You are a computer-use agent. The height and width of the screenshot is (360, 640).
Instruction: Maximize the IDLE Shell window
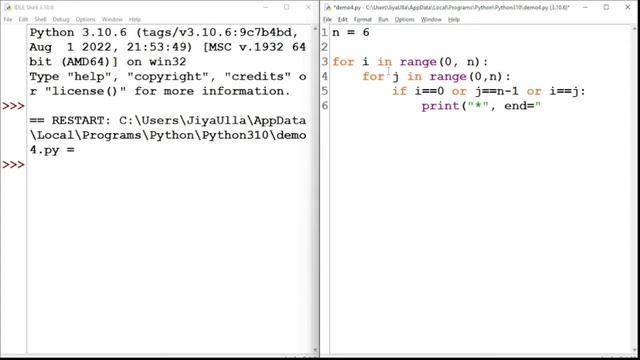[x=287, y=7]
